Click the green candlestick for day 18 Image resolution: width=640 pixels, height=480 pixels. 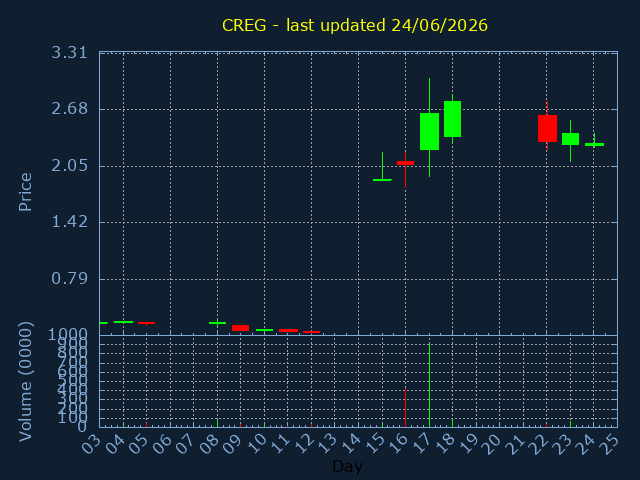coord(453,119)
